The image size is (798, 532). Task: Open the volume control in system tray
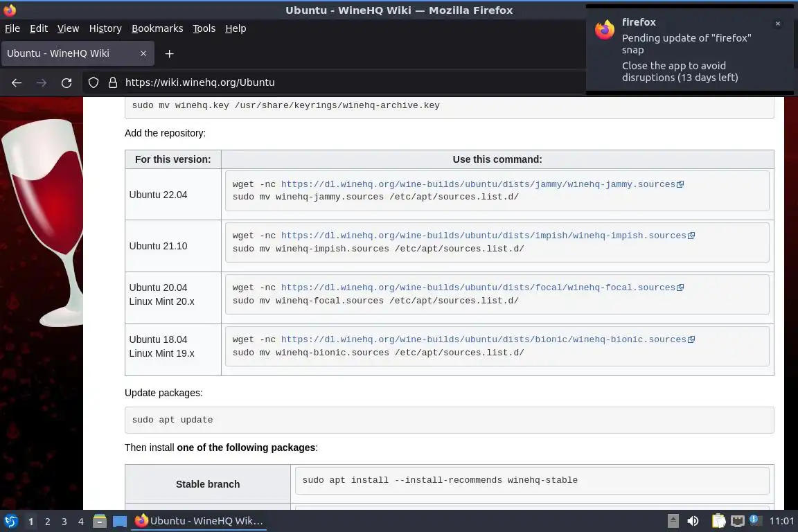point(693,522)
